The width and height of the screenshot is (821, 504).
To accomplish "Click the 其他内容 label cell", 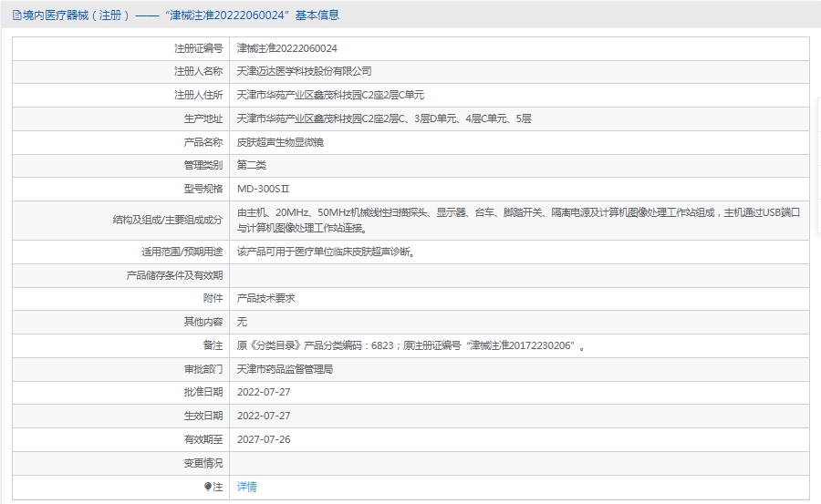I will click(x=121, y=322).
